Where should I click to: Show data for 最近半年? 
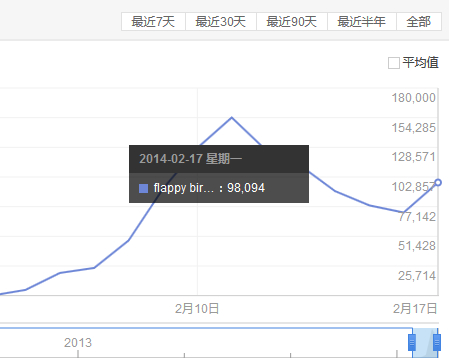pyautogui.click(x=362, y=22)
